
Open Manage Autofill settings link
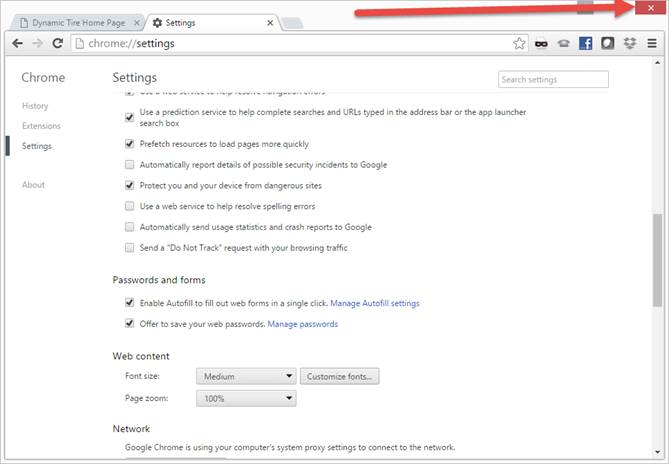(375, 303)
